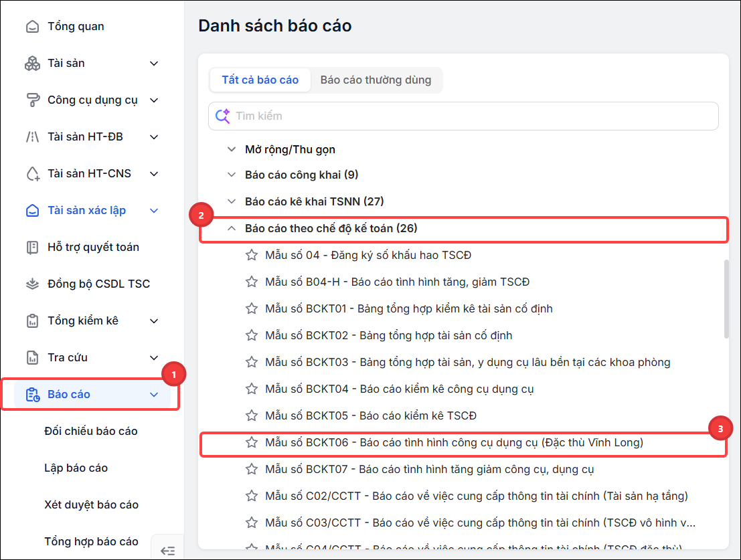Viewport: 741px width, 560px height.
Task: Star report Mẫu số BCKT07
Action: 252,469
